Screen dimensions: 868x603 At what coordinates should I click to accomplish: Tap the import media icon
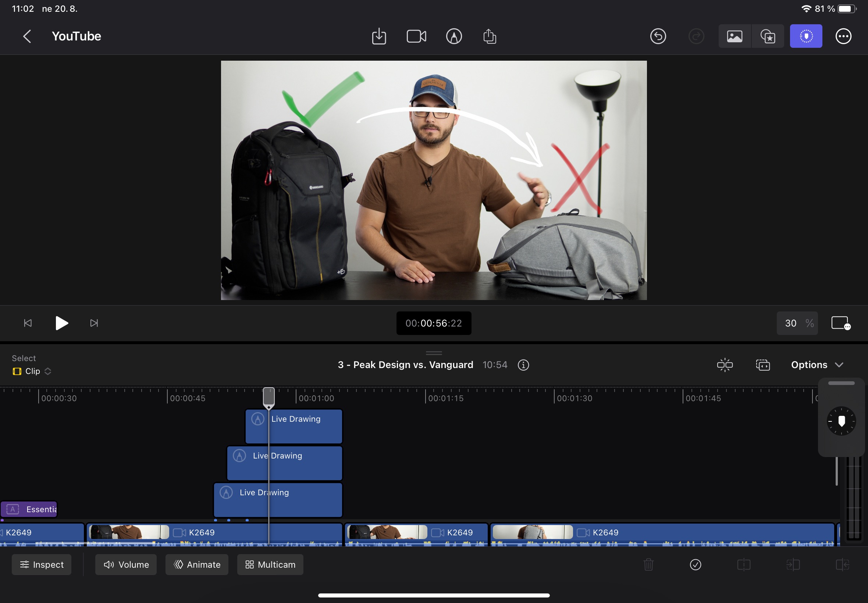tap(378, 37)
